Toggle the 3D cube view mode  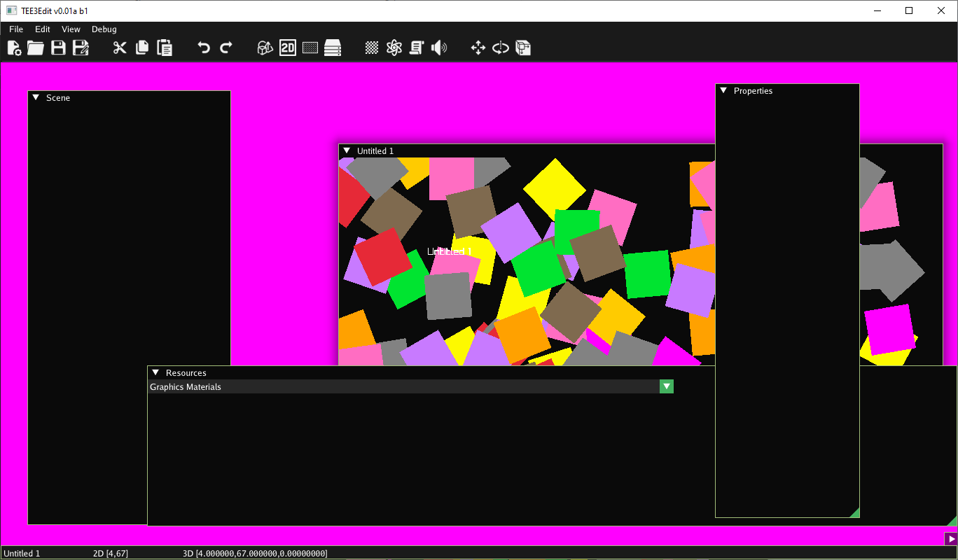[x=265, y=48]
